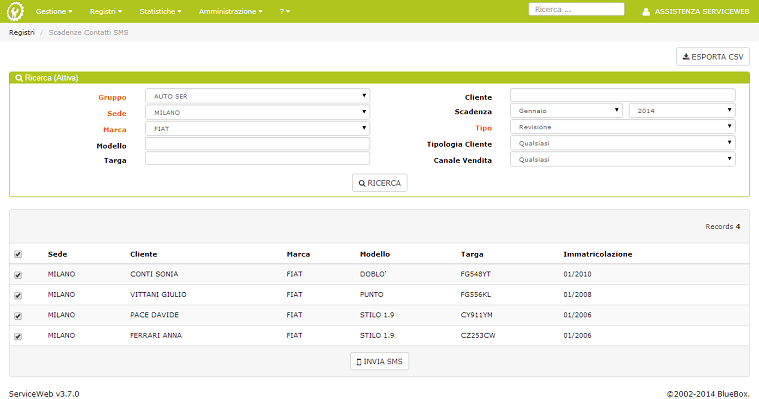Open the Canale Vendita dropdown
This screenshot has height=399, width=759.
tap(622, 159)
